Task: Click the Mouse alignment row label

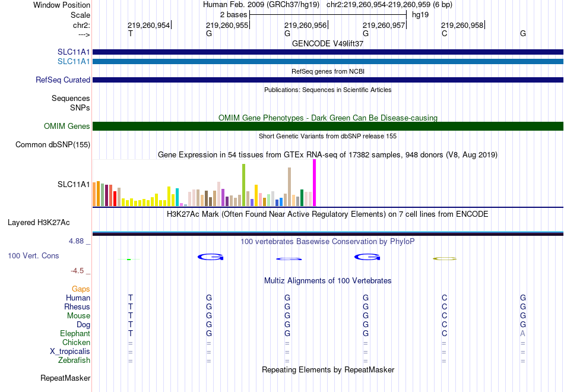Action: (x=78, y=316)
